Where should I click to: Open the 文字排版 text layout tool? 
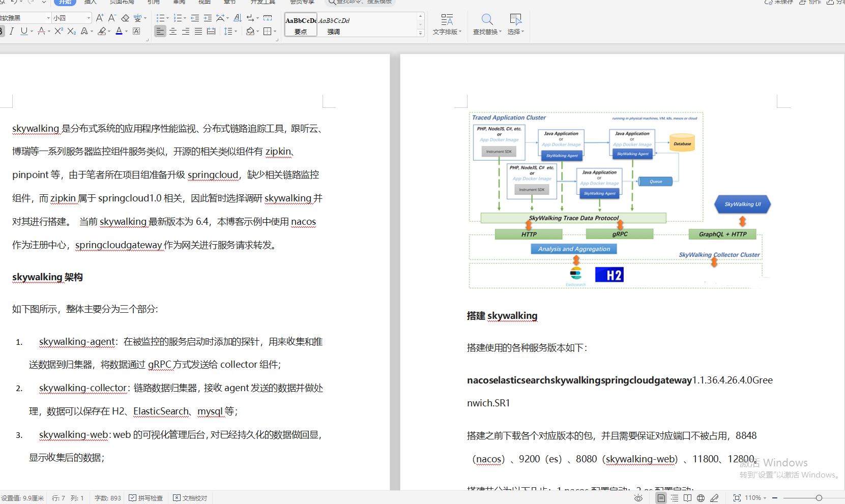coord(447,24)
